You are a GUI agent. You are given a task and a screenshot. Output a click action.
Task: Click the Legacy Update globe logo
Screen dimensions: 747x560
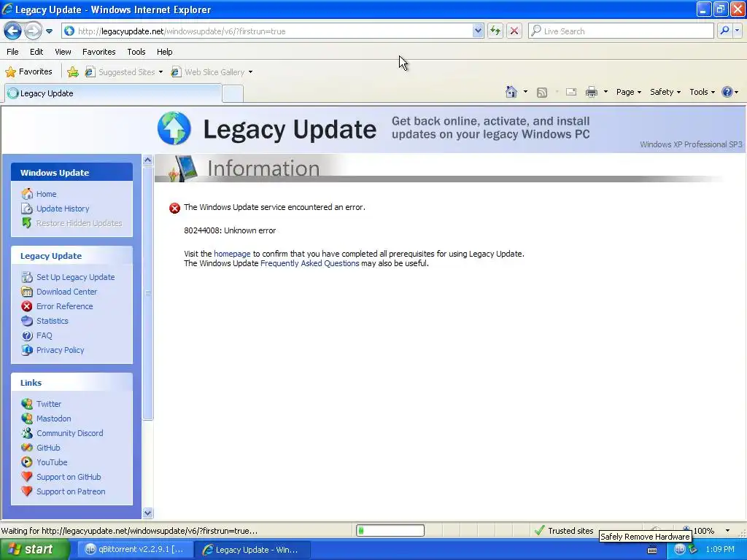click(174, 128)
